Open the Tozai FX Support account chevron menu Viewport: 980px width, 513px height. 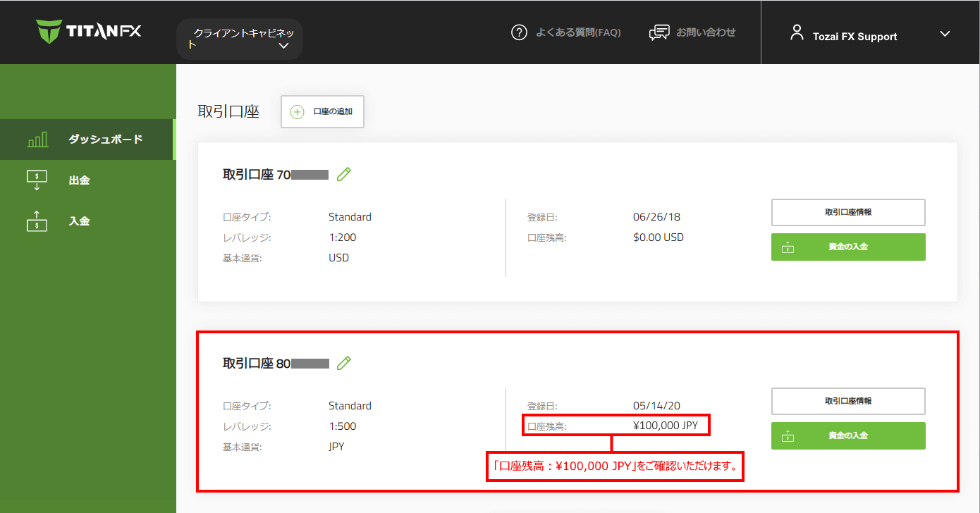945,32
